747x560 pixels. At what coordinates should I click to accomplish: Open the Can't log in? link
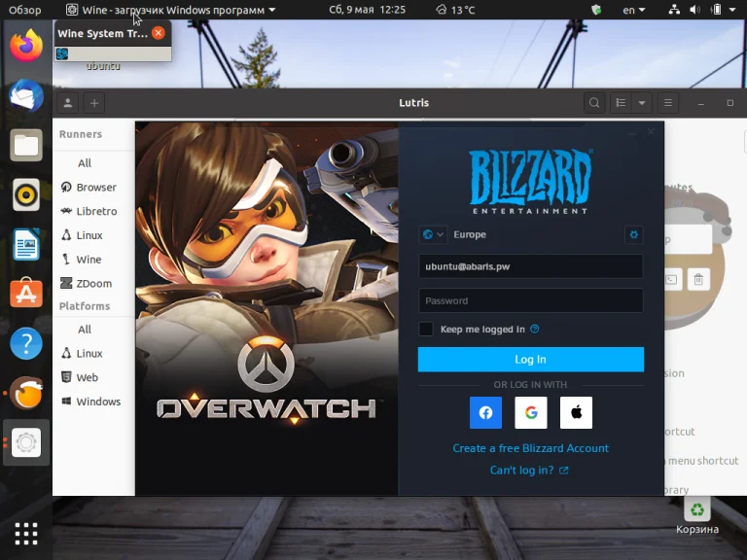[529, 470]
